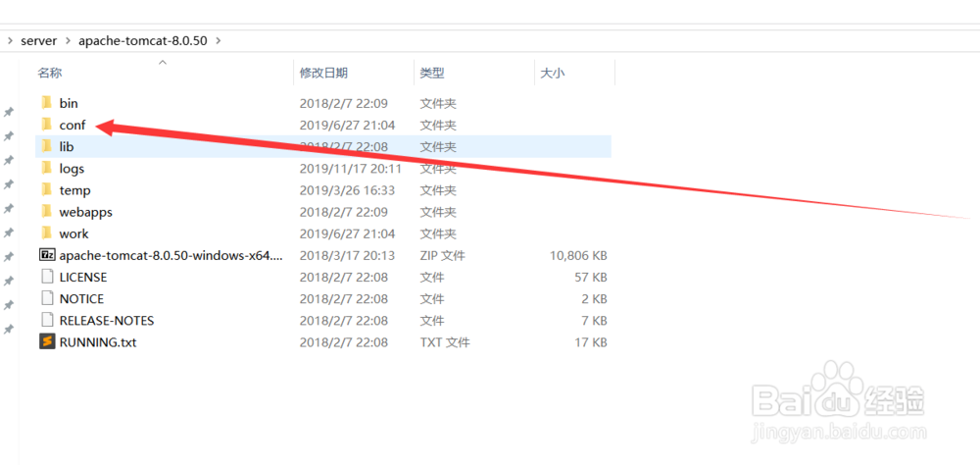The height and width of the screenshot is (465, 980).
Task: Select the webapps folder icon
Action: (46, 212)
